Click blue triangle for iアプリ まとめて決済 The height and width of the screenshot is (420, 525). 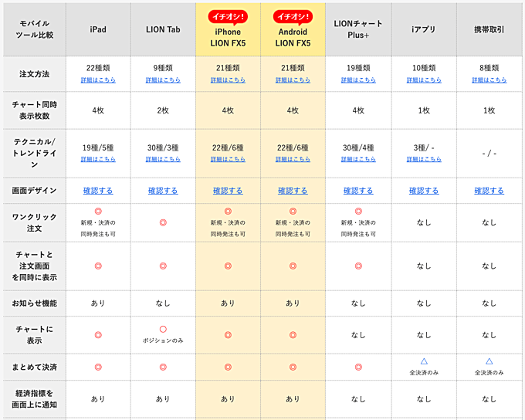click(424, 361)
